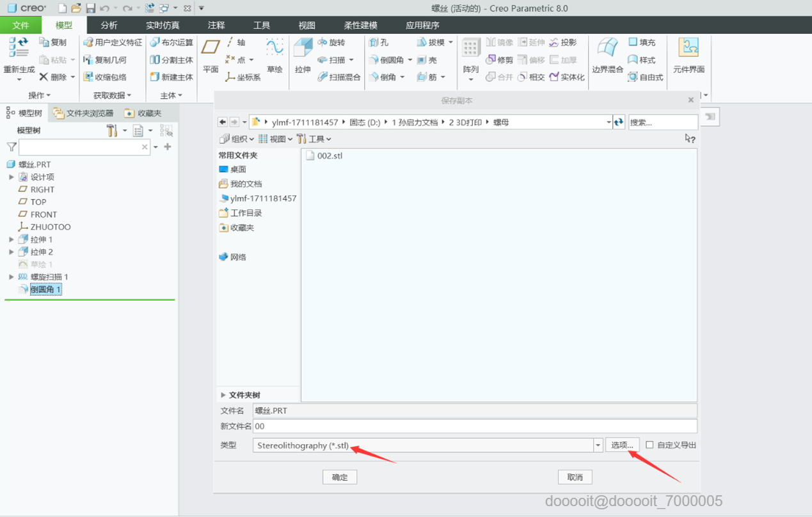This screenshot has width=812, height=517.
Task: Open the 草绘 sketch tool
Action: click(275, 47)
